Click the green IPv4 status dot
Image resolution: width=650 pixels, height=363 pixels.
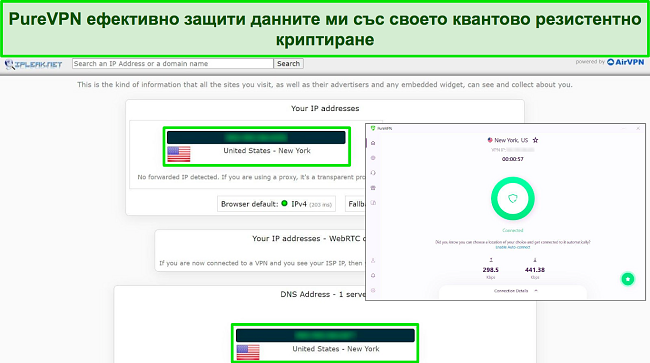(x=284, y=203)
